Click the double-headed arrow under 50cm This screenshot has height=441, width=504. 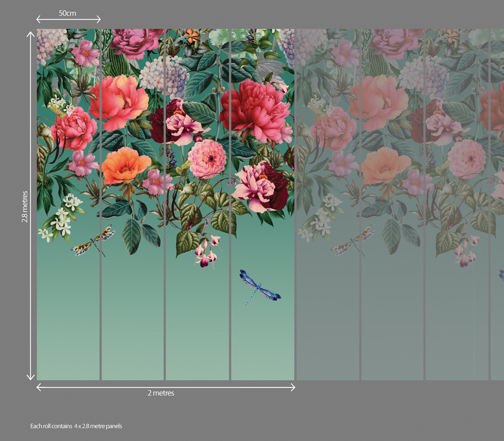pos(69,20)
